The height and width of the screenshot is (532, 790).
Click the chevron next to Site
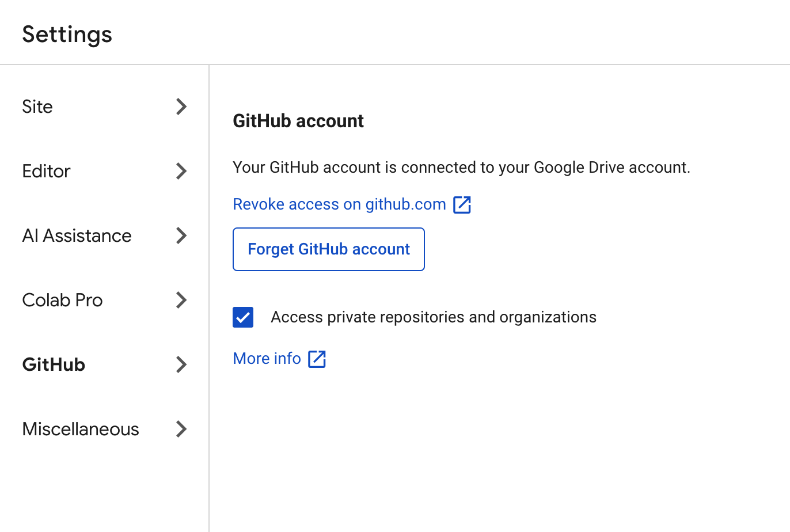tap(181, 107)
